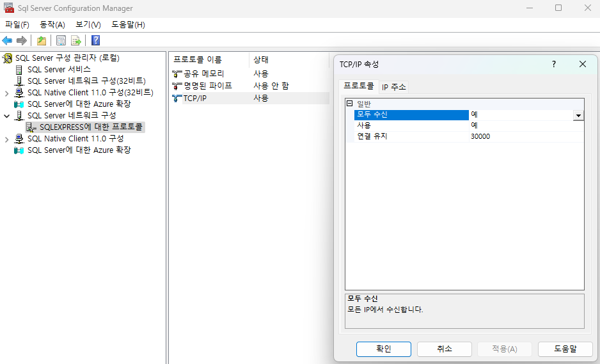
Task: Click the 확인 button
Action: 383,349
